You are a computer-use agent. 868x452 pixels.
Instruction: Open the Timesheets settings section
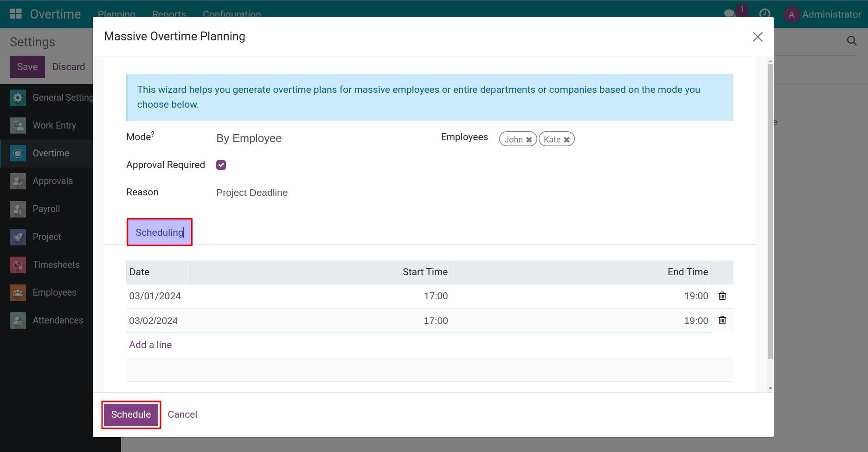(x=56, y=264)
